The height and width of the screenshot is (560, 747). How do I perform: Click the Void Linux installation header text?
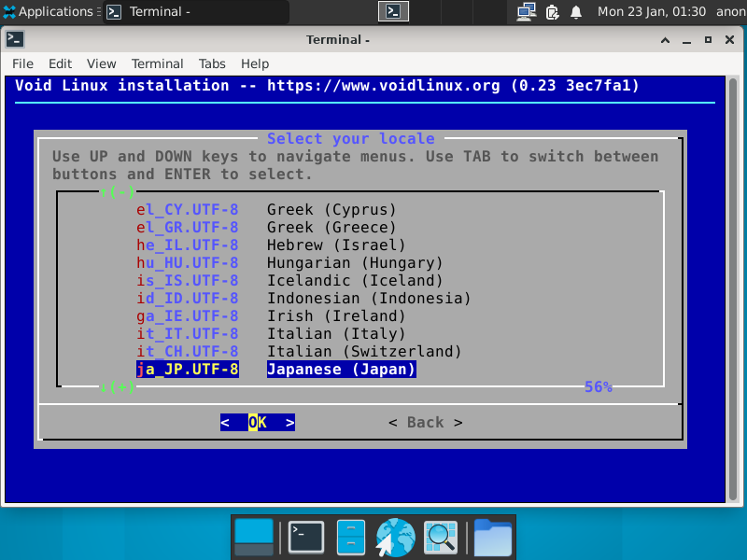click(327, 86)
